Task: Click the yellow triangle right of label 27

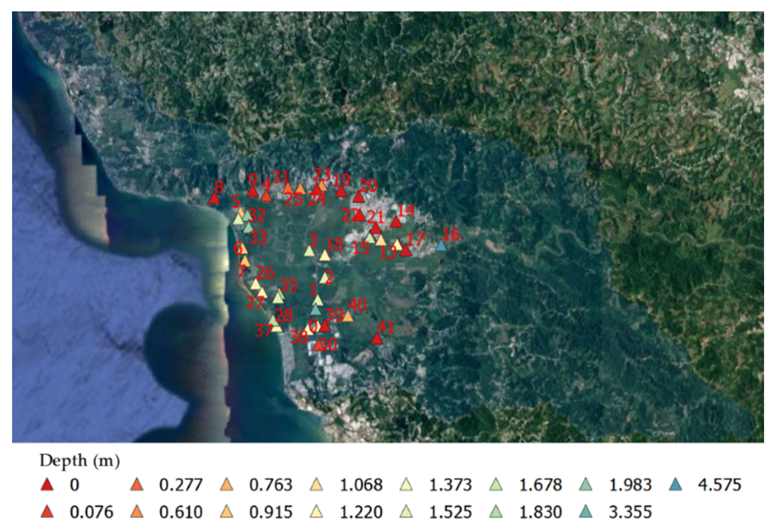Action: pos(262,292)
